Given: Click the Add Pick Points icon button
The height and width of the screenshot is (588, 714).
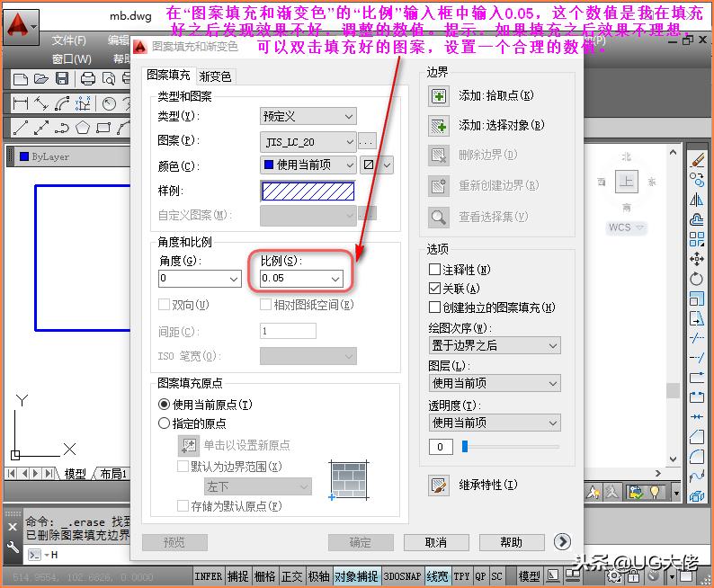Looking at the screenshot, I should (x=439, y=96).
